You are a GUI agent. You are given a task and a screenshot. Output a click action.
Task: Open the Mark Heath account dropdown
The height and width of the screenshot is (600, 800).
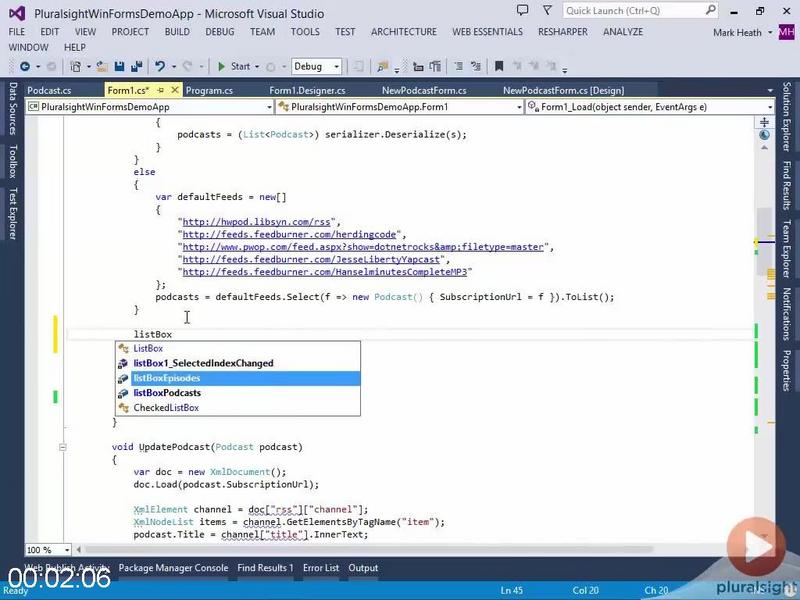[x=742, y=33]
